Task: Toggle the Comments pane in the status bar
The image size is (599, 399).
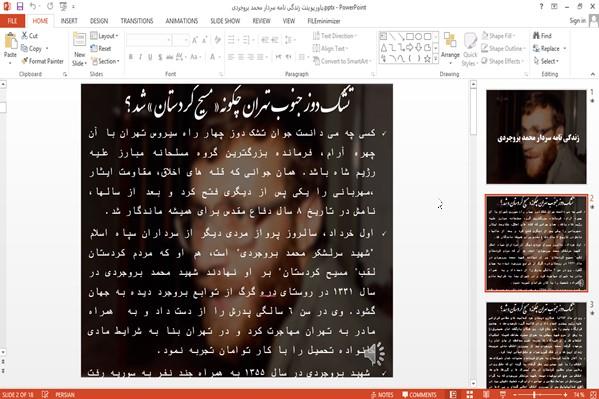Action: tap(419, 394)
